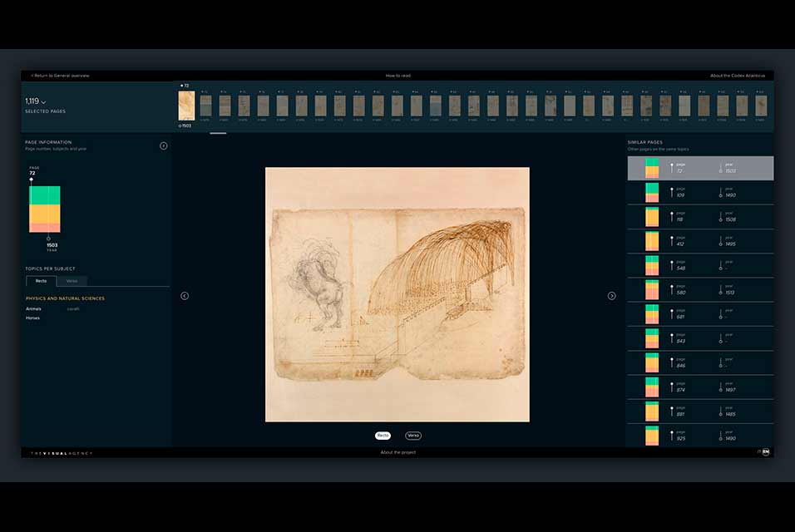Viewport: 795px width, 532px height.
Task: Click the Visual Agency logo
Action: tap(62, 453)
